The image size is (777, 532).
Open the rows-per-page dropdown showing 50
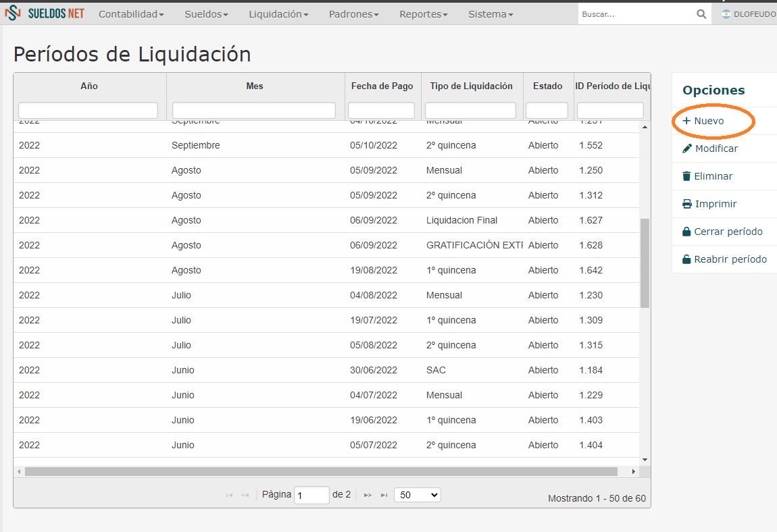pos(418,495)
